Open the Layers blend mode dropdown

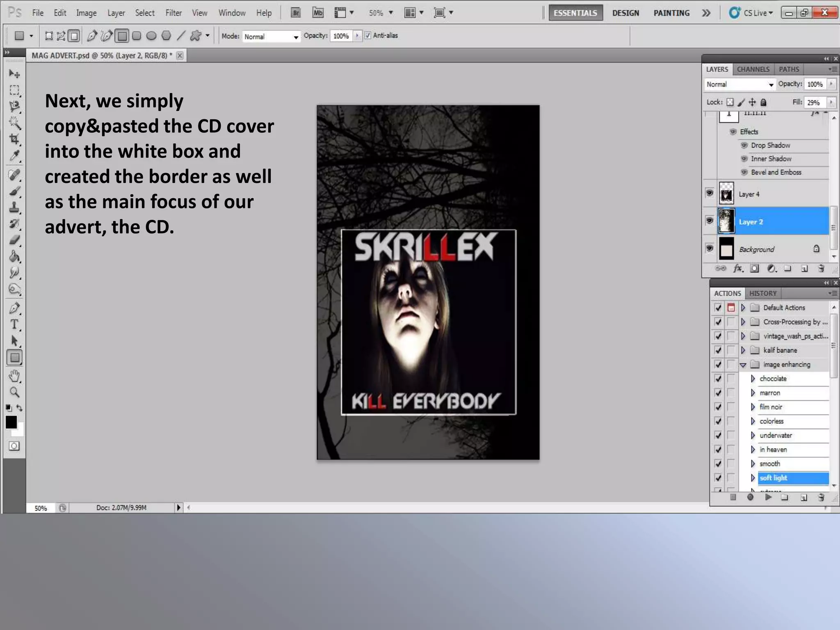(x=740, y=84)
